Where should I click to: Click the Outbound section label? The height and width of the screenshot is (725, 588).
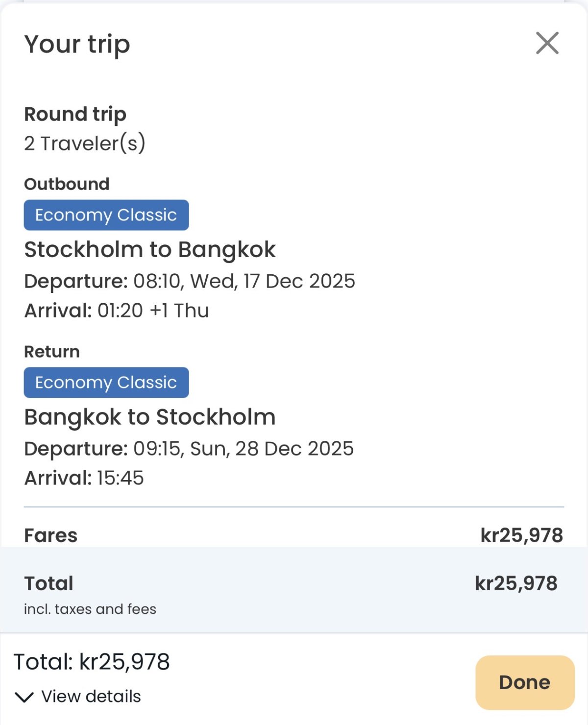tap(67, 184)
